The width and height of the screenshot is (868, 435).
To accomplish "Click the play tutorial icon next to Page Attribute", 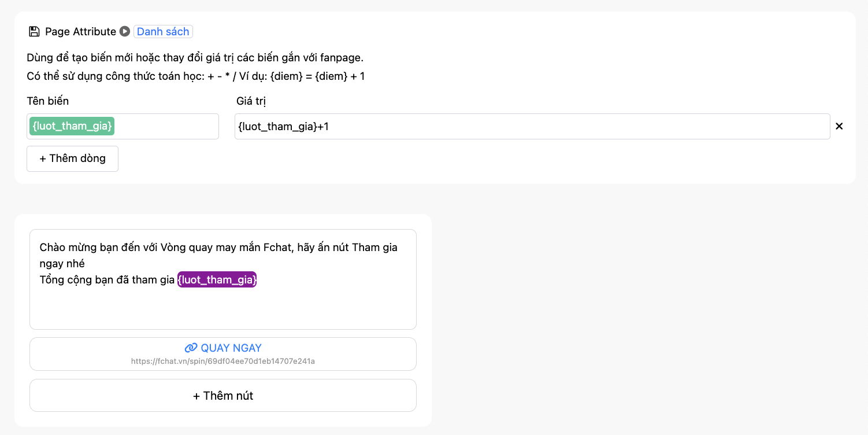I will (125, 31).
